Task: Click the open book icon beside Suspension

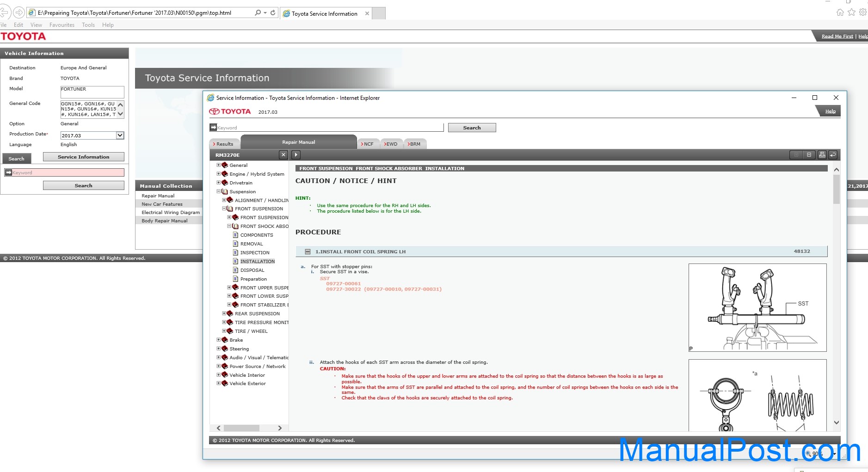Action: pos(225,191)
